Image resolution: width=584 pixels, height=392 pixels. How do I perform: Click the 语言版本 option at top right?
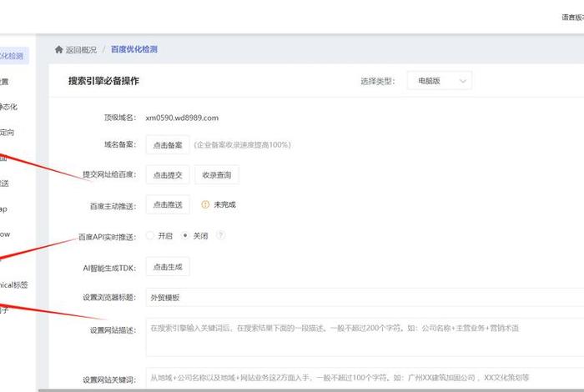coord(573,18)
